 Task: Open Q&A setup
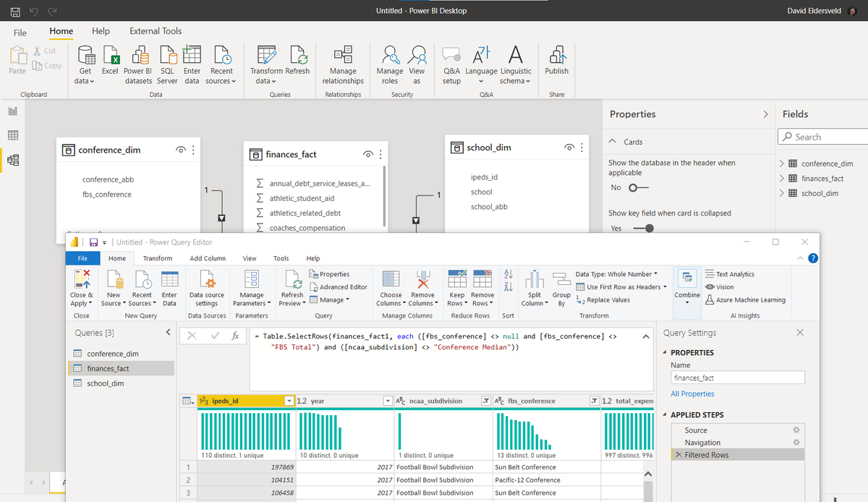451,65
